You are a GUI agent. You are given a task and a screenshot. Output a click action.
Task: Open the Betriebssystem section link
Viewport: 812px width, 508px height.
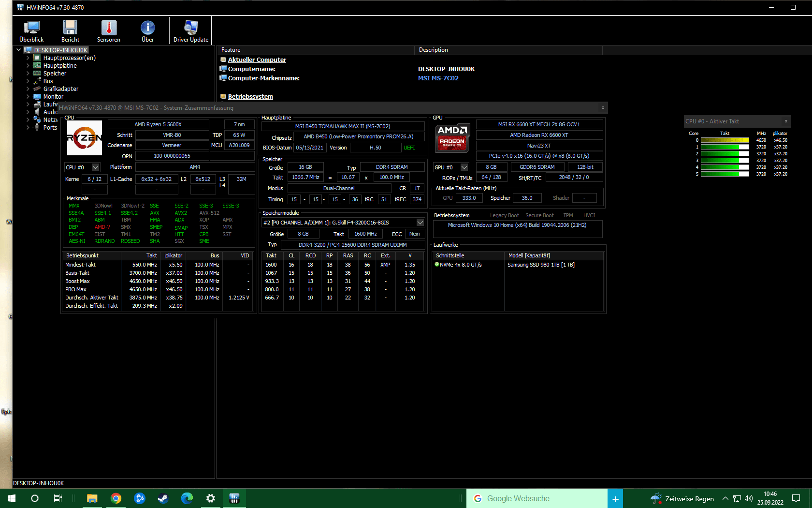[250, 97]
